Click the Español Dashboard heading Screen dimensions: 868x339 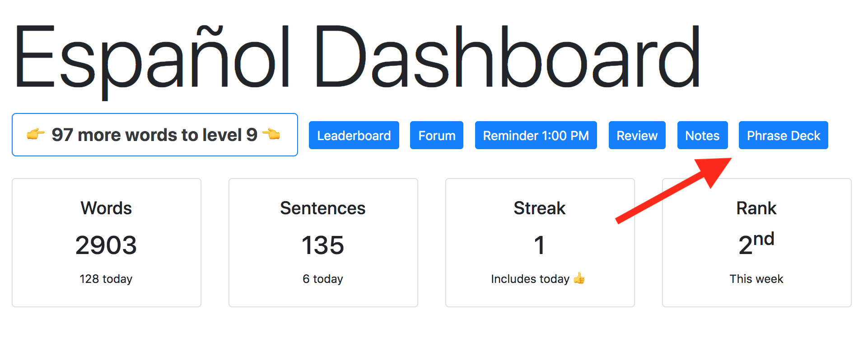coord(358,58)
